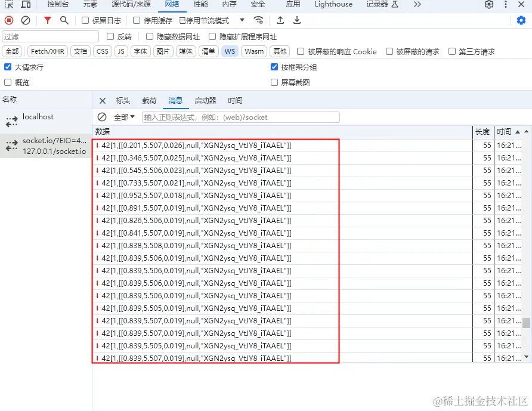Screen dimensions: 532x411
Task: Tick the 被屏蔽的请求 checkbox
Action: (389, 51)
